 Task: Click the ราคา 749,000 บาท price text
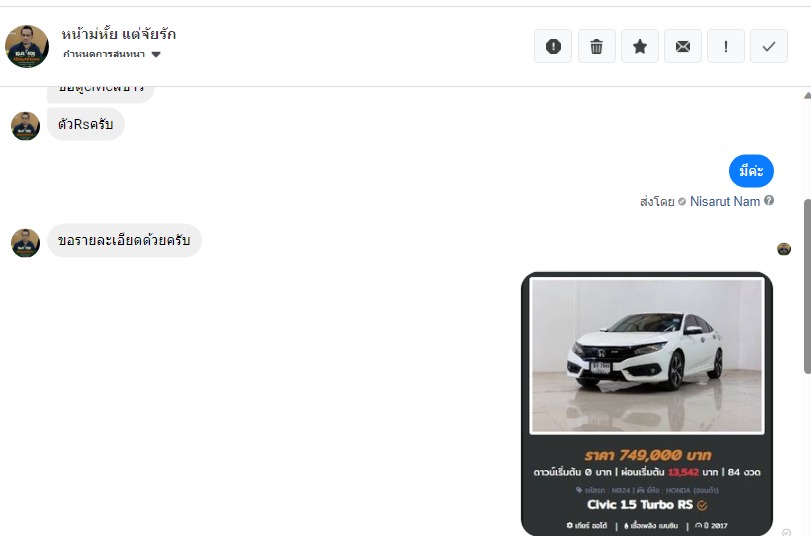[x=648, y=455]
